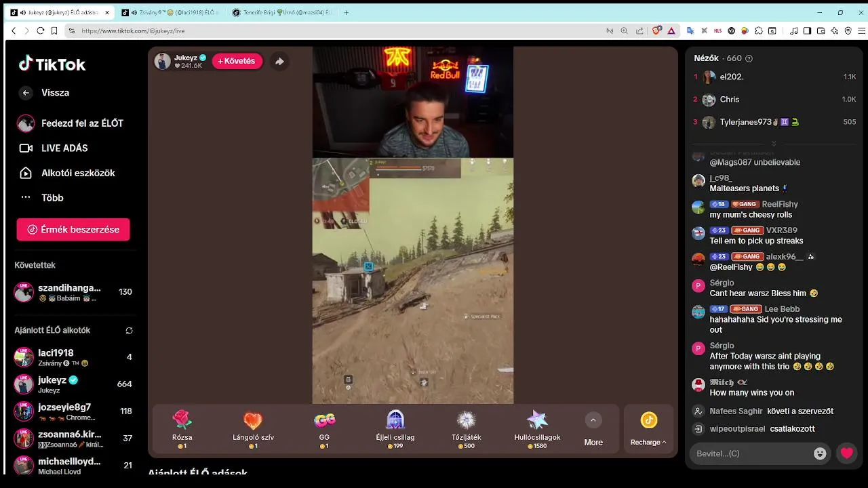
Task: Open browser main menu
Action: click(862, 30)
